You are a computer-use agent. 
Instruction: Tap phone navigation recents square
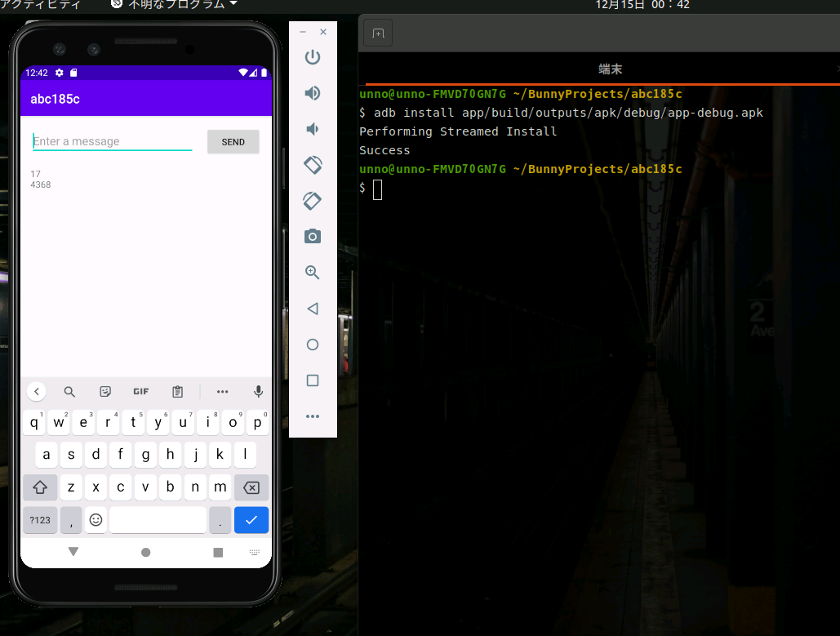[x=218, y=553]
